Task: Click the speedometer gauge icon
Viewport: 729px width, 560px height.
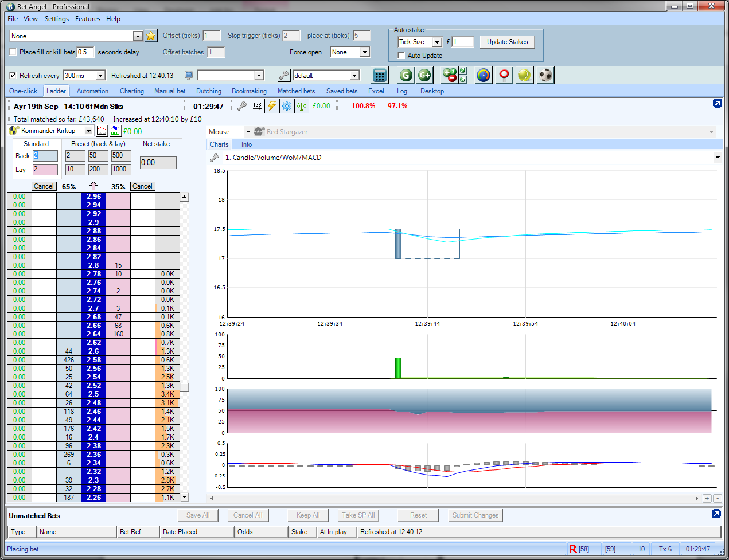Action: (484, 75)
